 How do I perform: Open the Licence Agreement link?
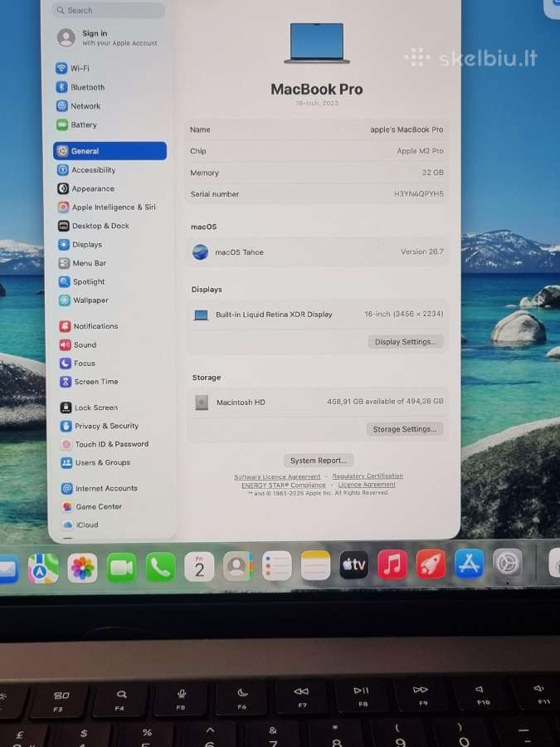tap(367, 485)
